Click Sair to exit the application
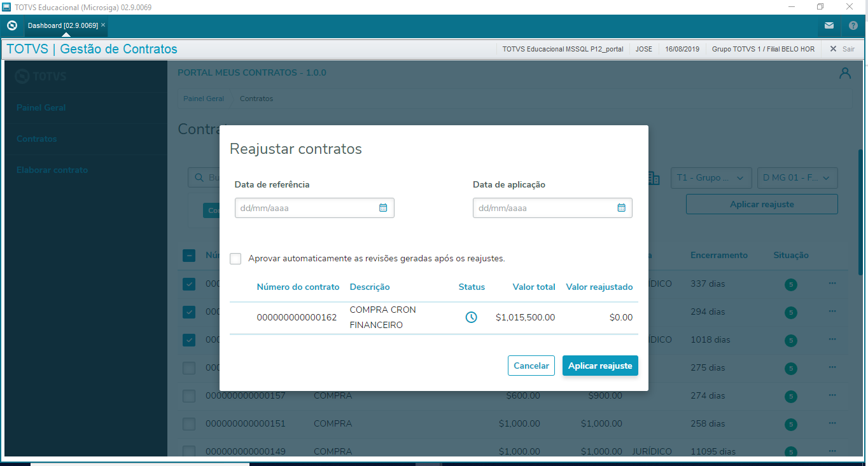 point(842,49)
